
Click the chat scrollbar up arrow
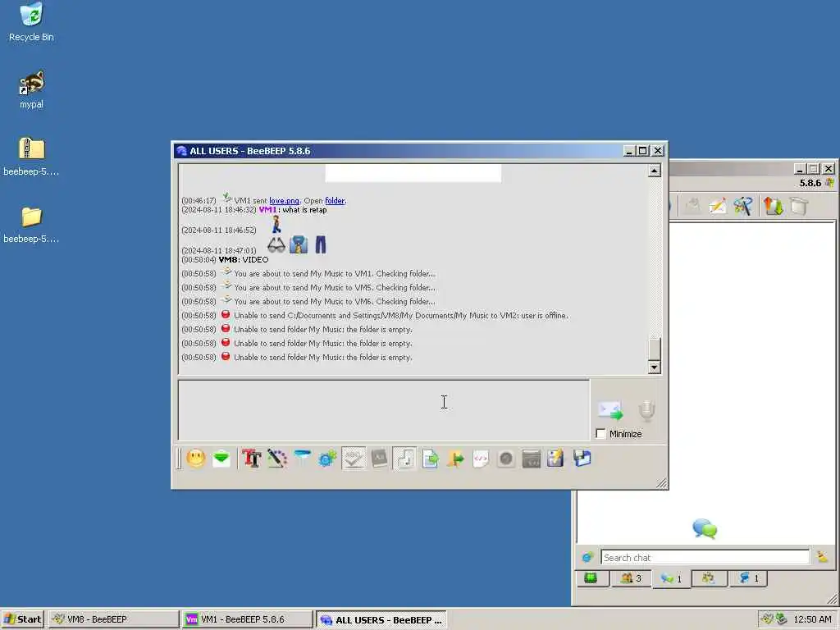point(654,171)
